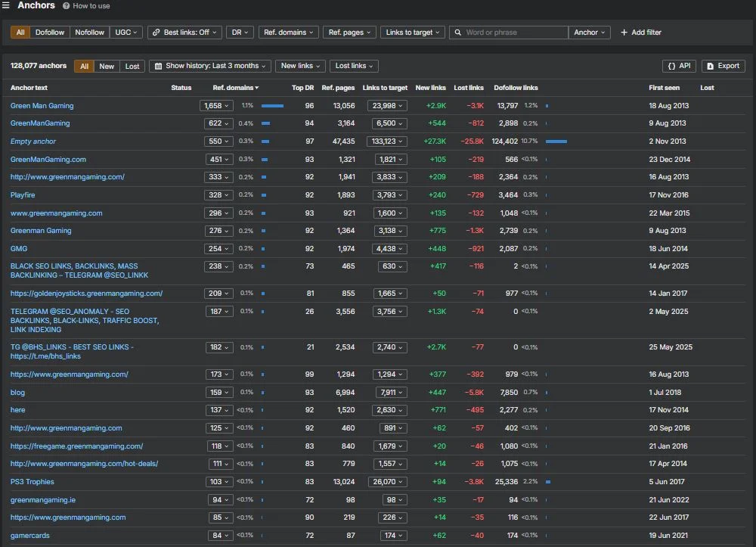The image size is (756, 547).
Task: Click Add filter button
Action: (641, 33)
